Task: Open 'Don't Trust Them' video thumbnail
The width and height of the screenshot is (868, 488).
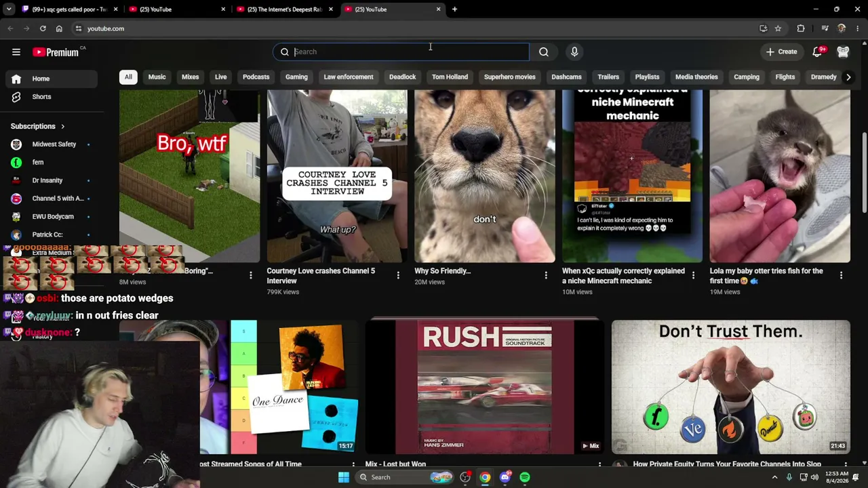Action: (x=730, y=386)
